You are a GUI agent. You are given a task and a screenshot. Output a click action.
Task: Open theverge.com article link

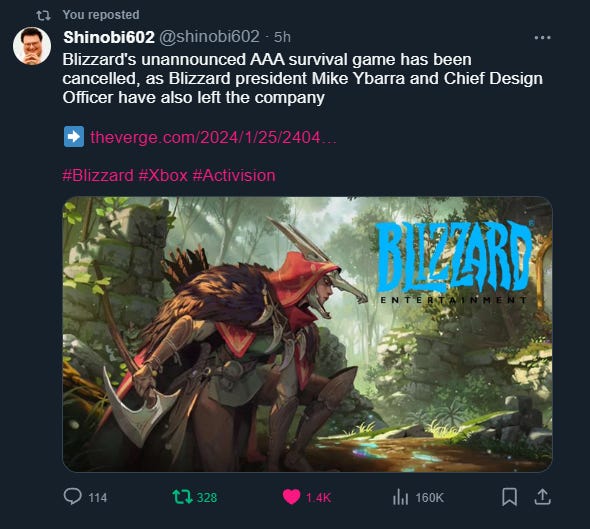click(x=213, y=137)
